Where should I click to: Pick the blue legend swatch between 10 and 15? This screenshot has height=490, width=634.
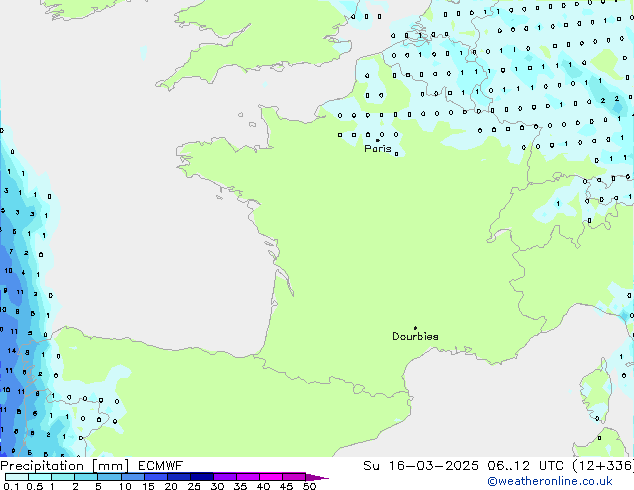coord(133,477)
